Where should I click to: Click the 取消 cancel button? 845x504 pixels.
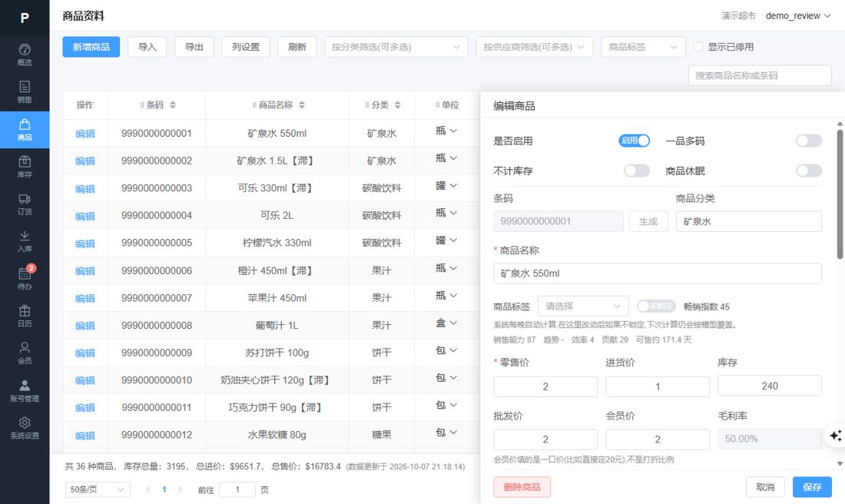[x=765, y=487]
